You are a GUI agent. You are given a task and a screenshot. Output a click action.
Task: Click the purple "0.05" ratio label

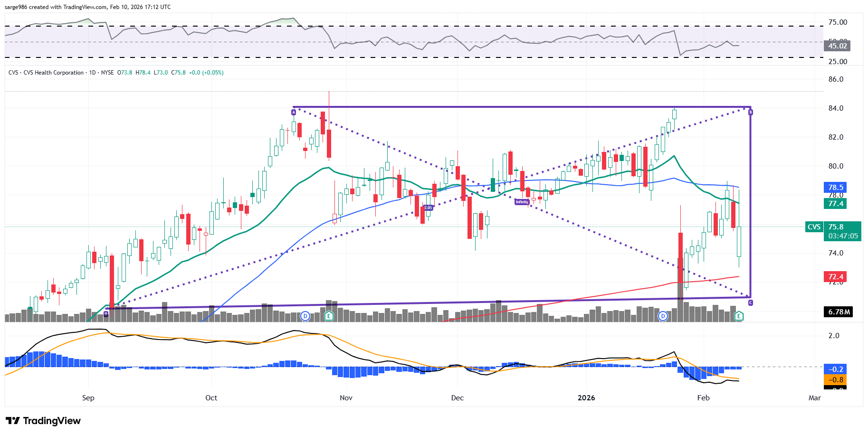coord(428,208)
